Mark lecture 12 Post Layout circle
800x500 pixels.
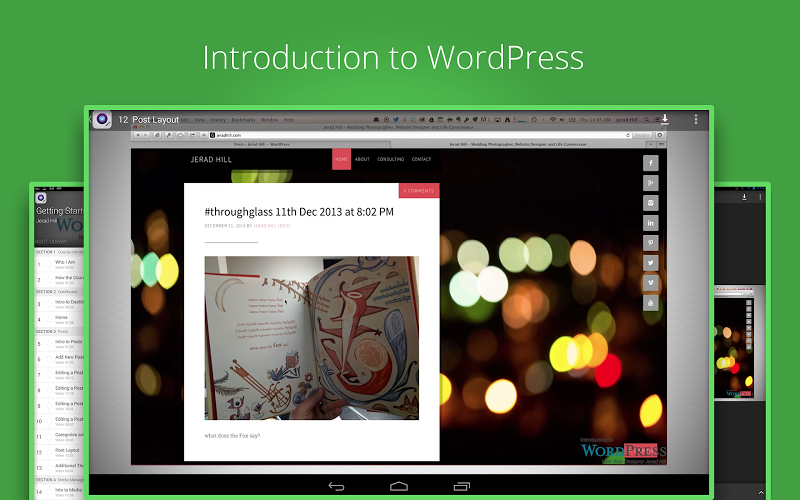pyautogui.click(x=49, y=452)
